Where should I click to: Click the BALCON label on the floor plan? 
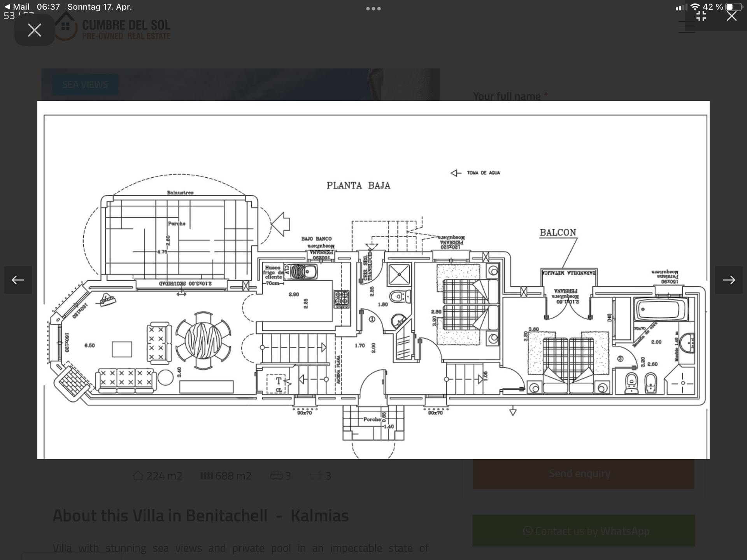pyautogui.click(x=558, y=233)
